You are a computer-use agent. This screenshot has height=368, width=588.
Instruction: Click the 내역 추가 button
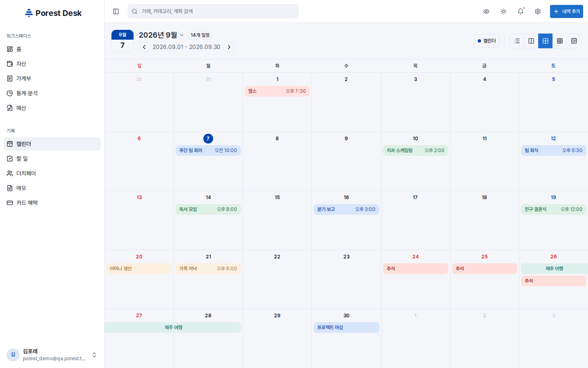point(566,11)
